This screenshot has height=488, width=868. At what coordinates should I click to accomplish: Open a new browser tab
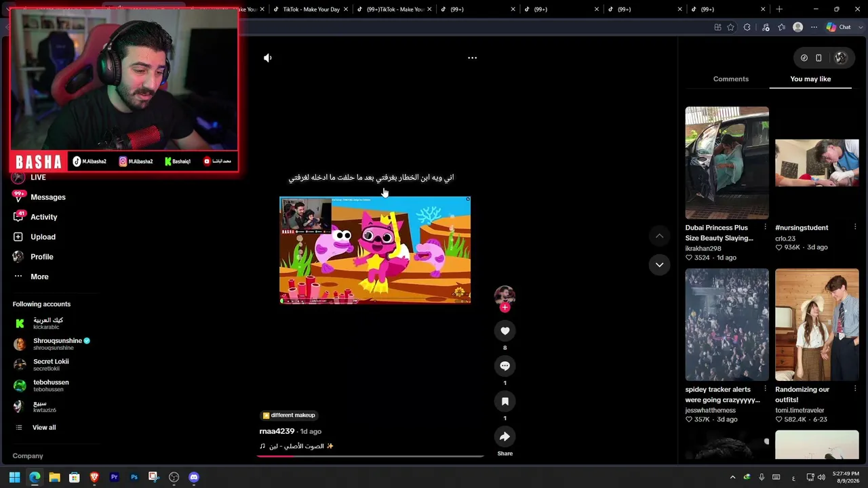[x=779, y=9]
